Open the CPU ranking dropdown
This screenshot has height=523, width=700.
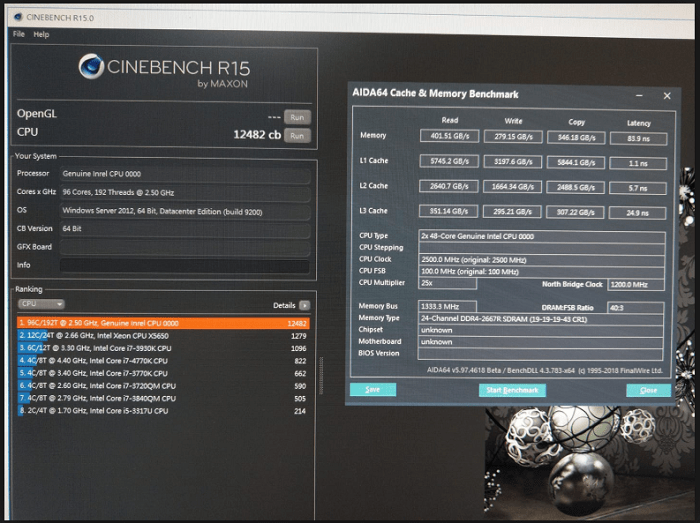pos(41,304)
